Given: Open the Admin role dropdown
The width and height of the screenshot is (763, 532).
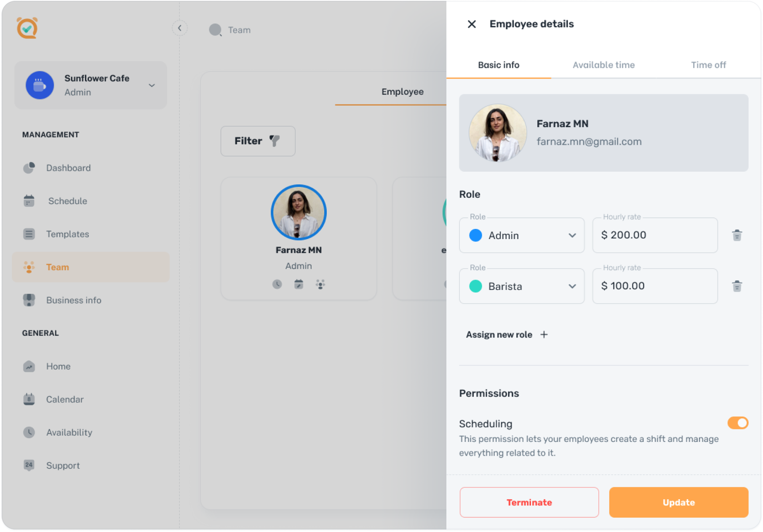Looking at the screenshot, I should [573, 235].
